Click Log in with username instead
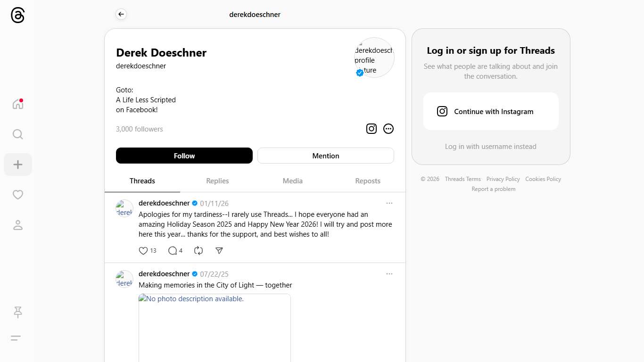 490,147
